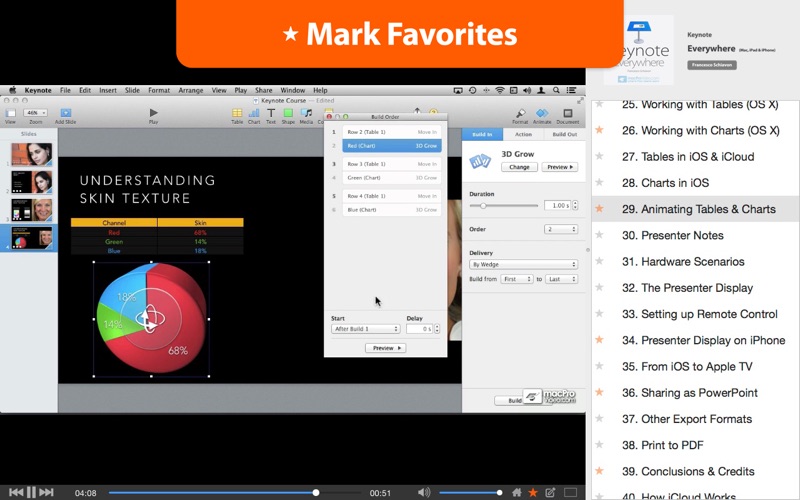Screen dimensions: 800x500
Task: Click the Keynote View toolbar icon
Action: tap(10, 113)
